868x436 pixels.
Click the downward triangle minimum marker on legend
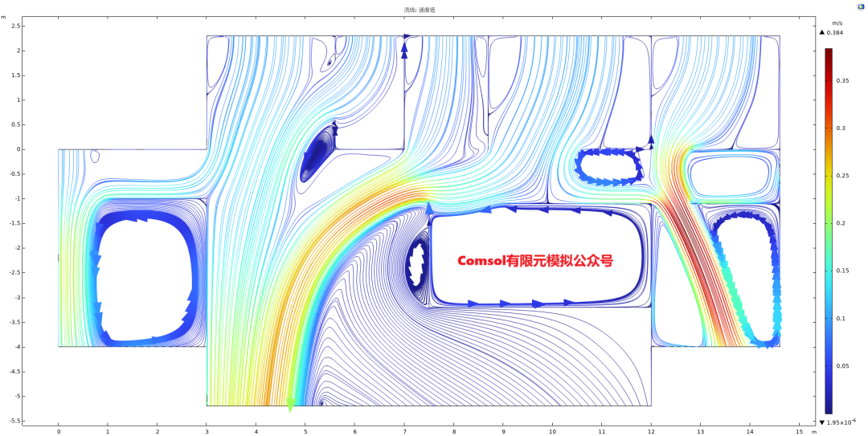[821, 422]
